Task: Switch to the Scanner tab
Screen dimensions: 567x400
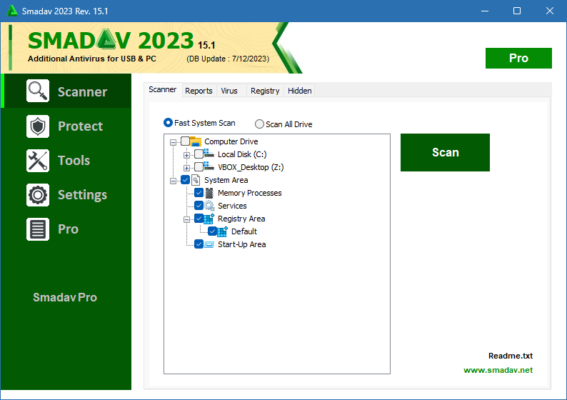Action: 162,89
